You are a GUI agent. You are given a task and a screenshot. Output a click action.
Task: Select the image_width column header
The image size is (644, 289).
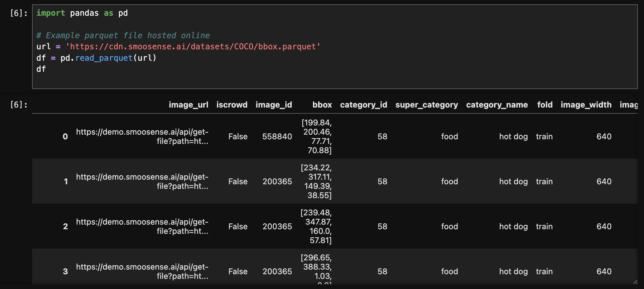586,105
